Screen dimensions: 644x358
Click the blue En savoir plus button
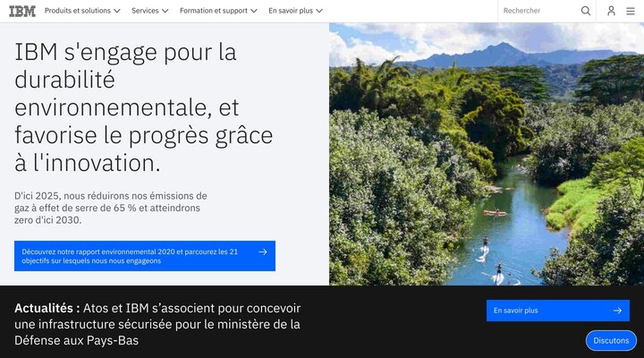[x=558, y=311]
